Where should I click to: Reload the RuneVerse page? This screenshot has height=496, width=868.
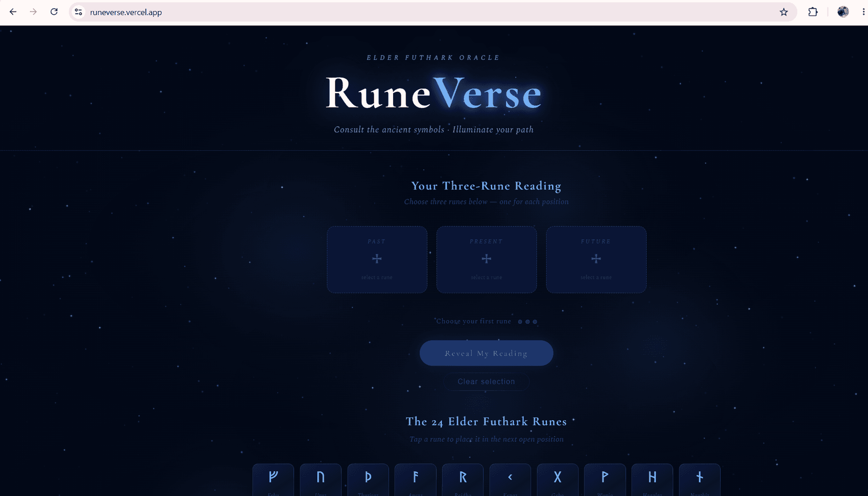pos(54,12)
